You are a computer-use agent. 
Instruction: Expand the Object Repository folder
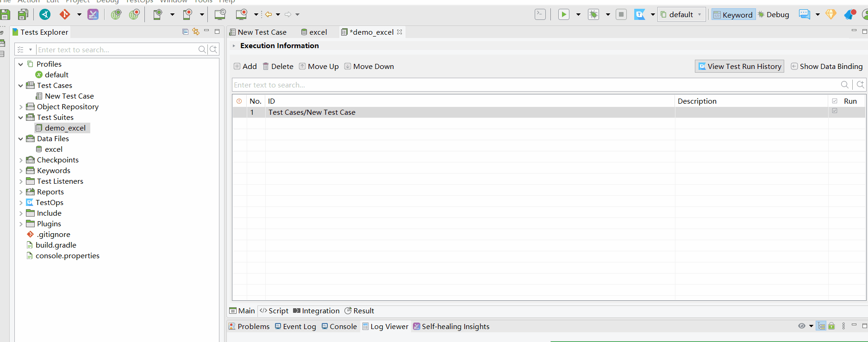pos(21,107)
